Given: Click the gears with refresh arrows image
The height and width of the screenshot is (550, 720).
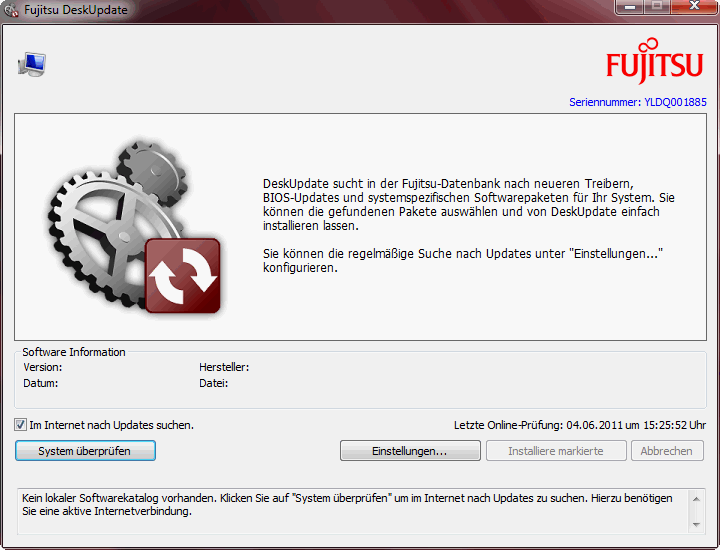Looking at the screenshot, I should click(134, 226).
